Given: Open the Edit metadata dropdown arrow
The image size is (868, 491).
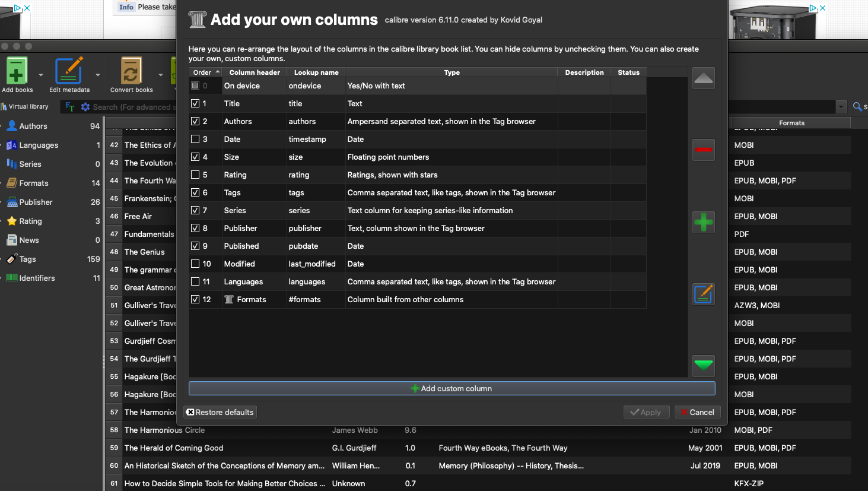Looking at the screenshot, I should [98, 75].
